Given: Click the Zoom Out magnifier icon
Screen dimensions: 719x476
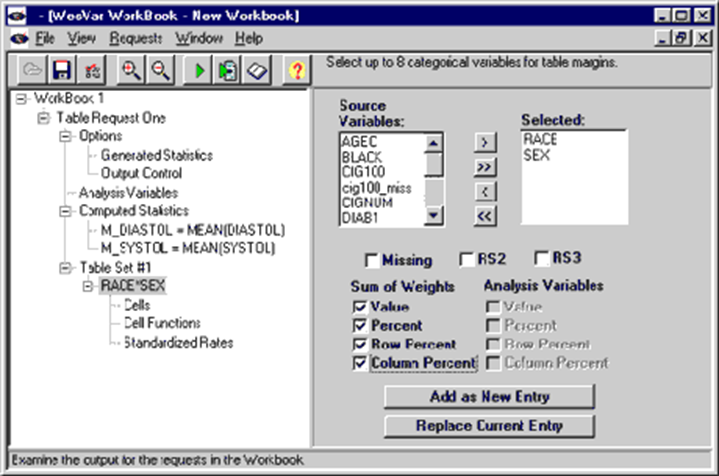Looking at the screenshot, I should coord(160,70).
